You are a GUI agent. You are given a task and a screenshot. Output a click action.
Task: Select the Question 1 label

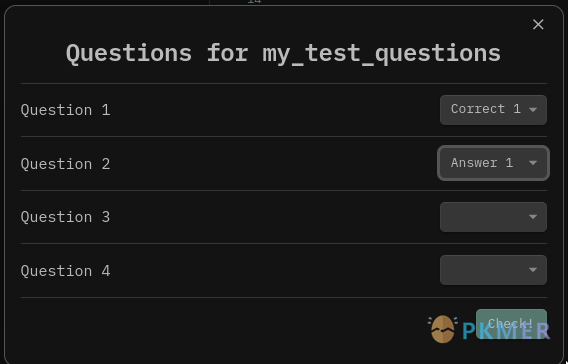pos(65,110)
